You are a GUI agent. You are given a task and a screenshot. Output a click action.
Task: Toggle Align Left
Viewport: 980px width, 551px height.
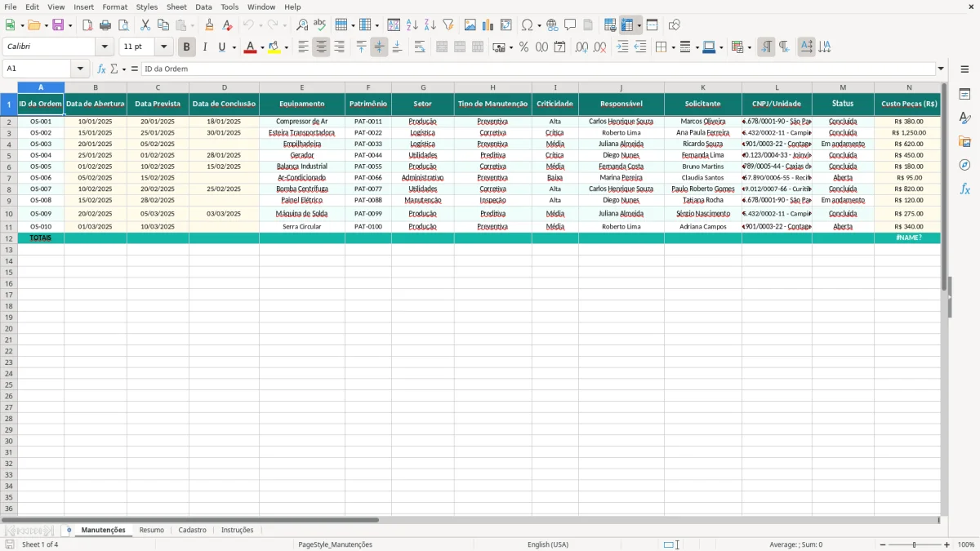tap(303, 47)
